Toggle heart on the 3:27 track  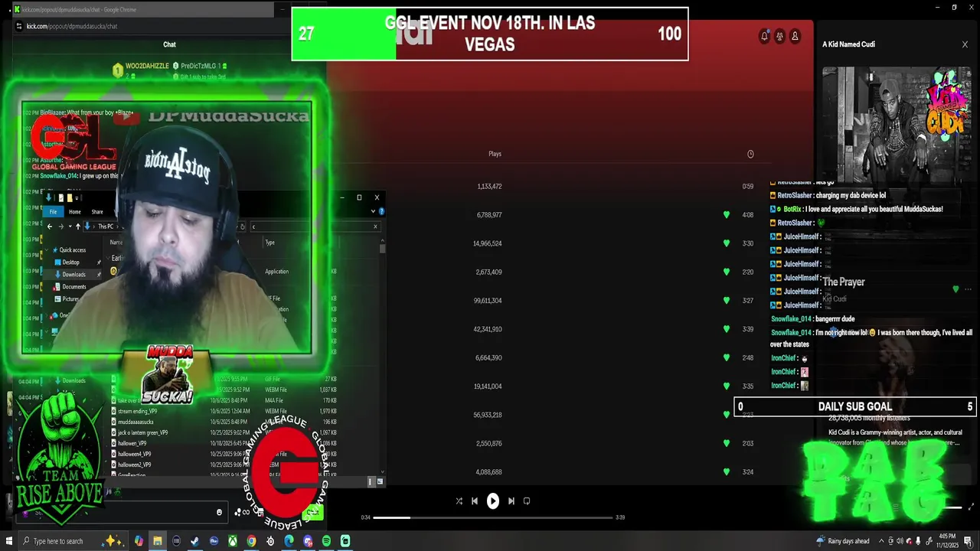pos(727,301)
